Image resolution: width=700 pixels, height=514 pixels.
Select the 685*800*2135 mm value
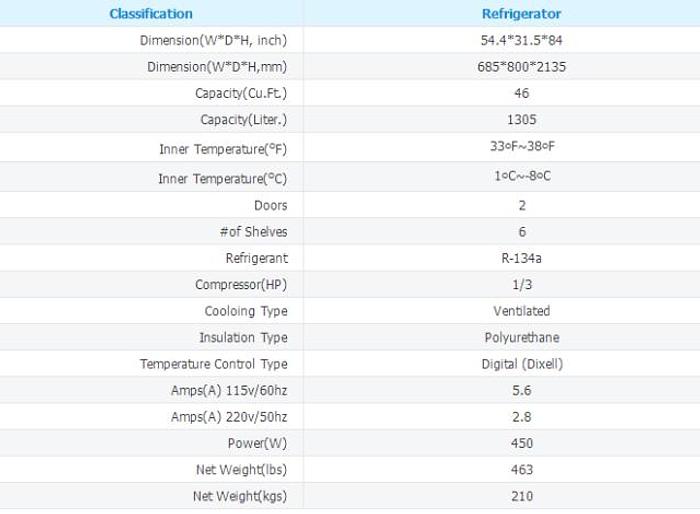[514, 67]
